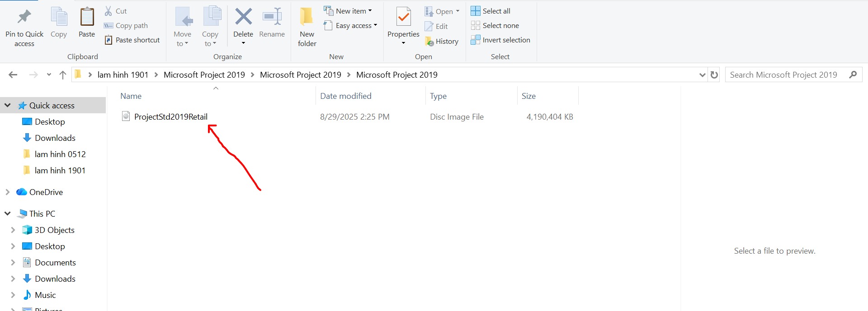Click the Paste clipboard icon
This screenshot has height=311, width=868.
pos(87,18)
